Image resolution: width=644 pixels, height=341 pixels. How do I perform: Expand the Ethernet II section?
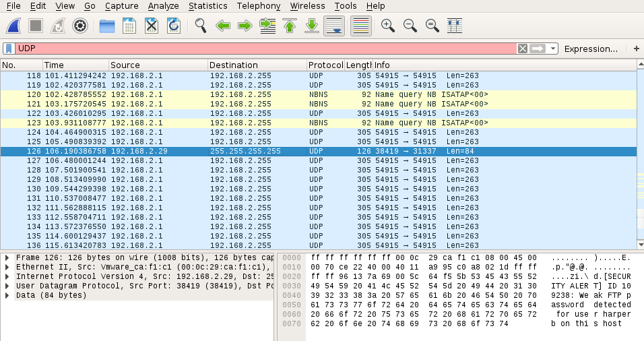point(7,267)
